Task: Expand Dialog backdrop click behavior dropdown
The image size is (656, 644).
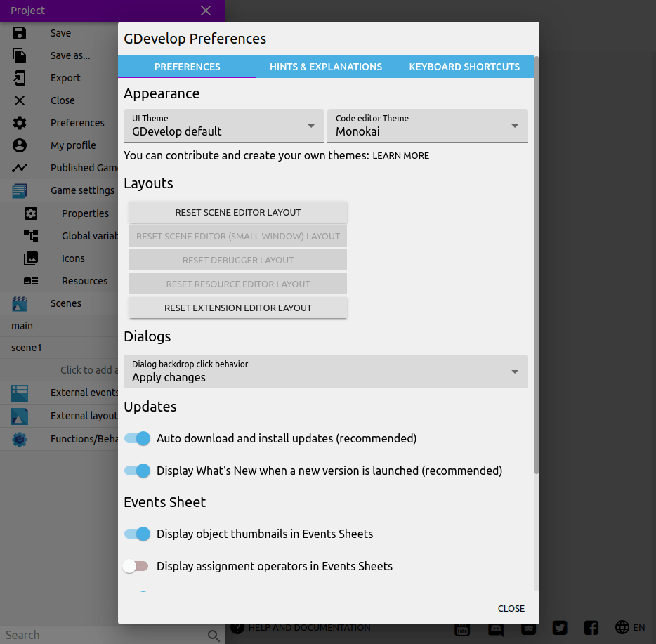Action: coord(325,372)
